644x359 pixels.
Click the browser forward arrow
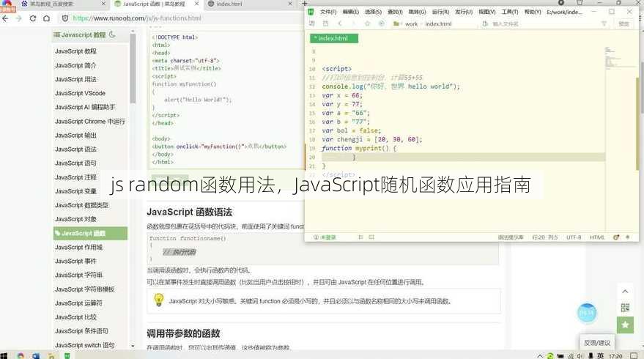[x=18, y=18]
